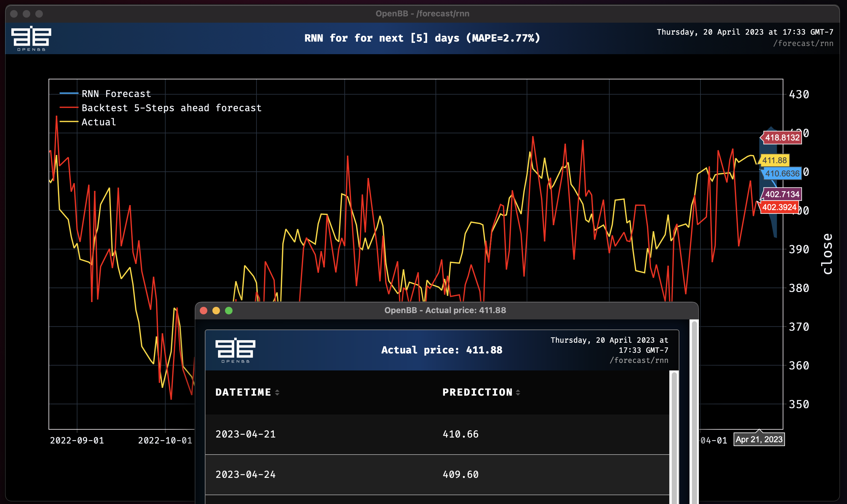Sort table by PREDICTION column arrows
847x504 pixels.
[x=518, y=392]
